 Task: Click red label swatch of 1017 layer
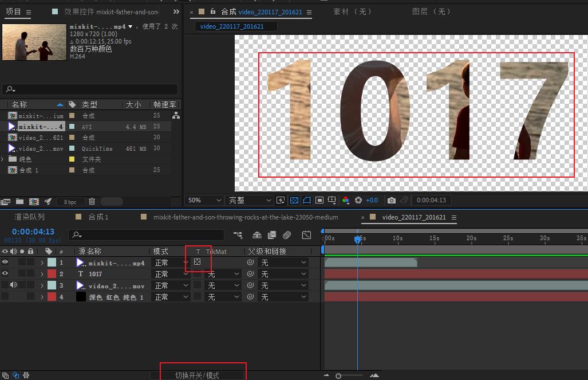[52, 274]
